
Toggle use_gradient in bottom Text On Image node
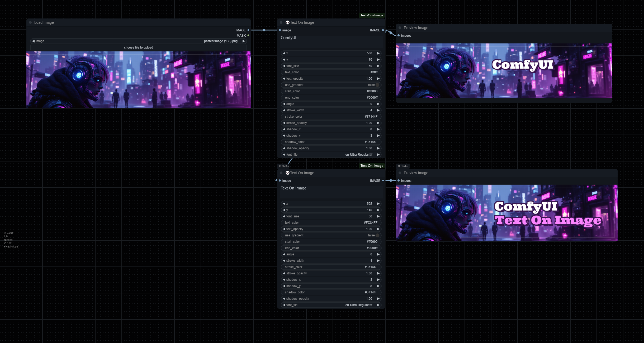[x=377, y=235]
